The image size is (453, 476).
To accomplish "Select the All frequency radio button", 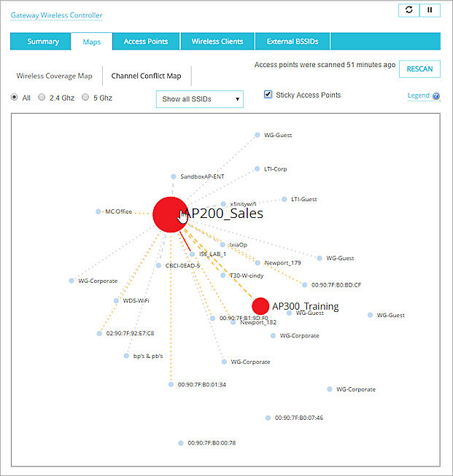I will point(15,97).
